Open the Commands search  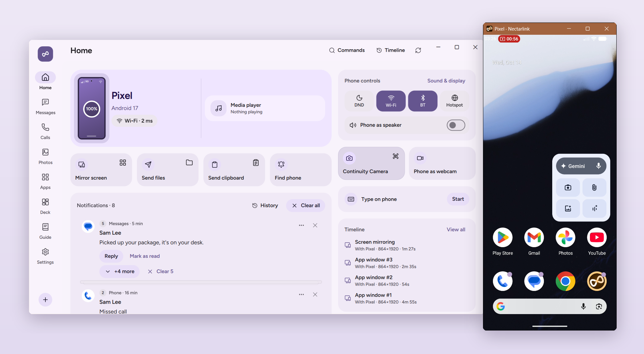(x=347, y=50)
